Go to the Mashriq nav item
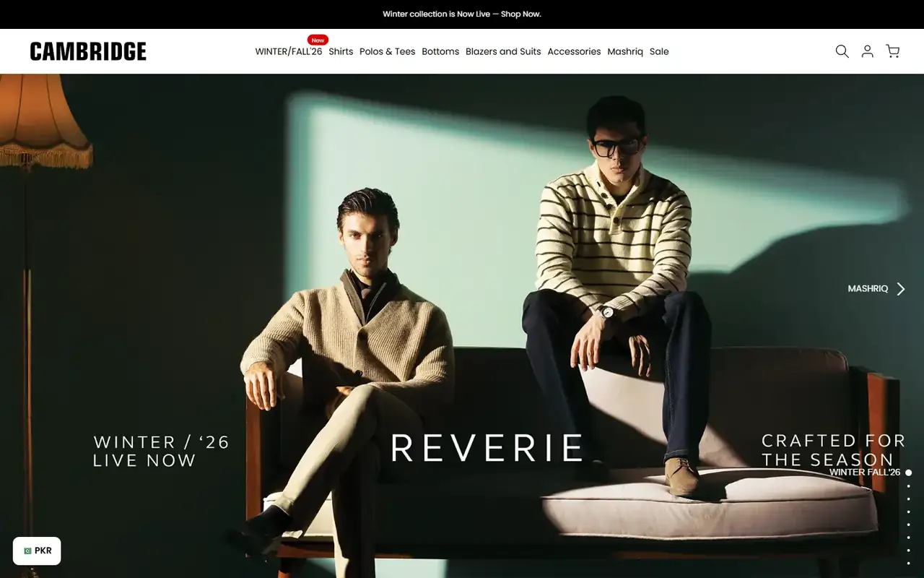Image resolution: width=924 pixels, height=578 pixels. coord(625,51)
